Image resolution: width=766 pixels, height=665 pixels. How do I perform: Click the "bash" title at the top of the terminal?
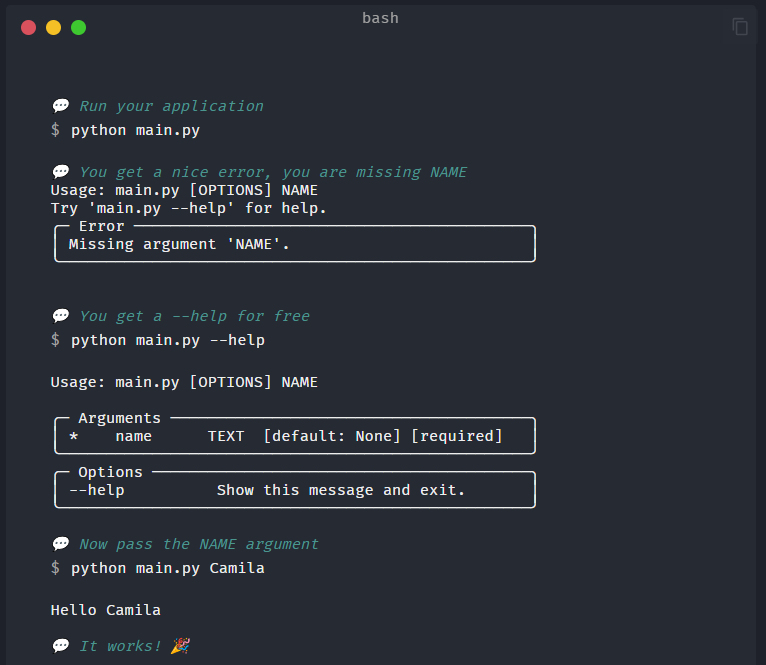380,18
